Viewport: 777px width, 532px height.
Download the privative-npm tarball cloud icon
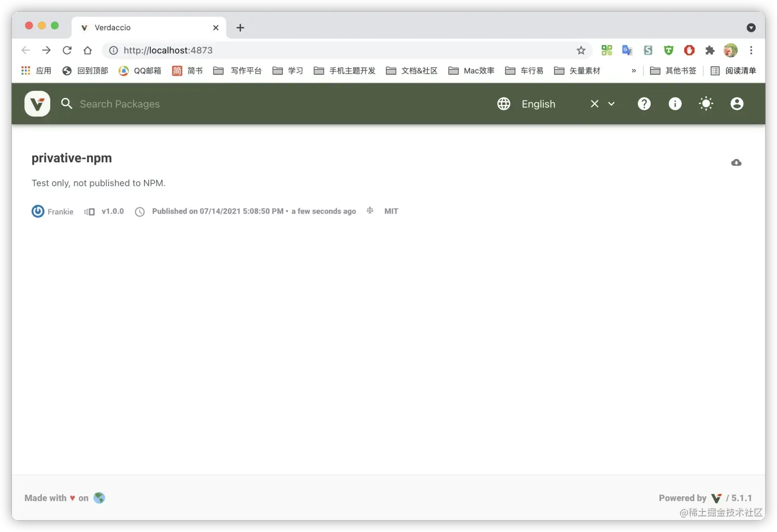(x=736, y=163)
